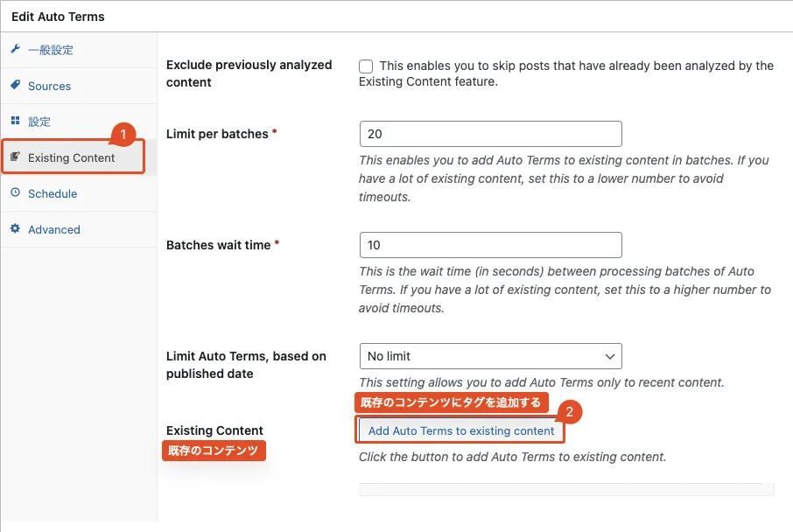Focus the Limit per batches field
793x532 pixels.
click(490, 134)
